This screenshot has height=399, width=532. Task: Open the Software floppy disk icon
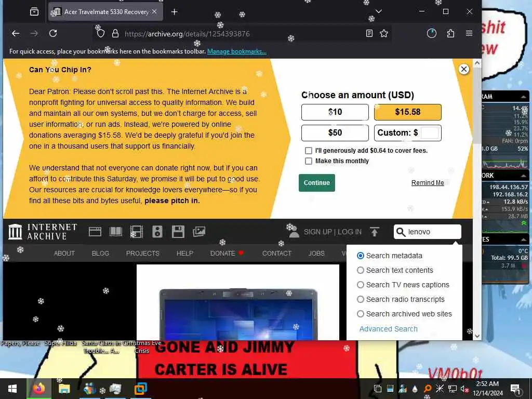pos(178,232)
